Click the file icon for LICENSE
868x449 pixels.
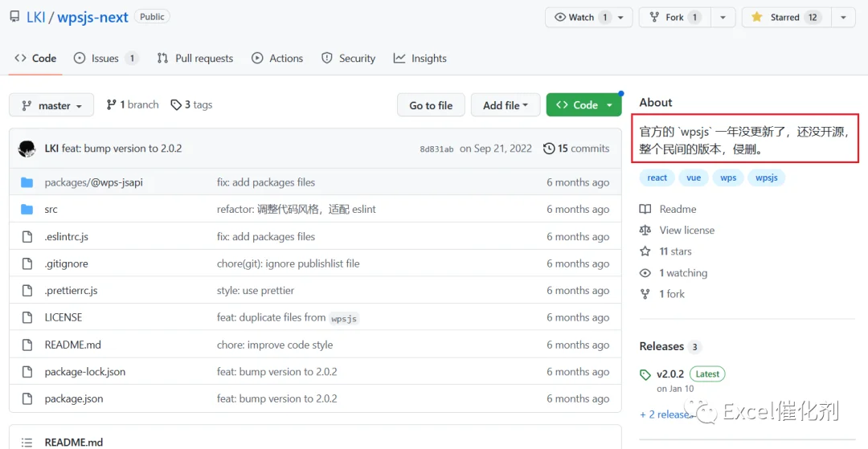pos(27,317)
